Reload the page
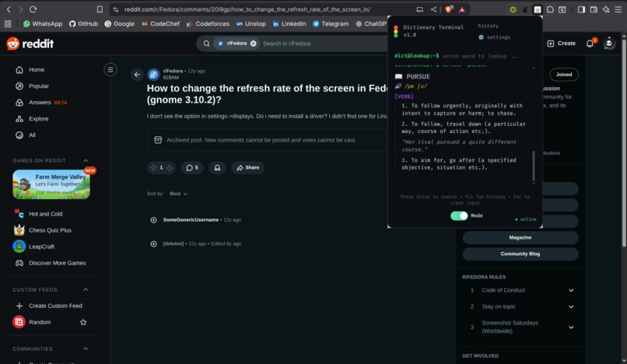This screenshot has height=364, width=627. [33, 9]
